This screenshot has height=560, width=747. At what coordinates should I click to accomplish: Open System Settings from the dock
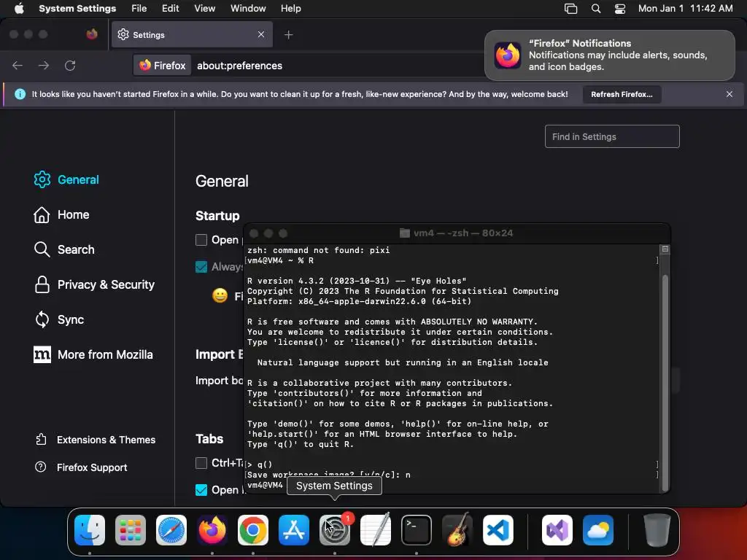click(334, 530)
